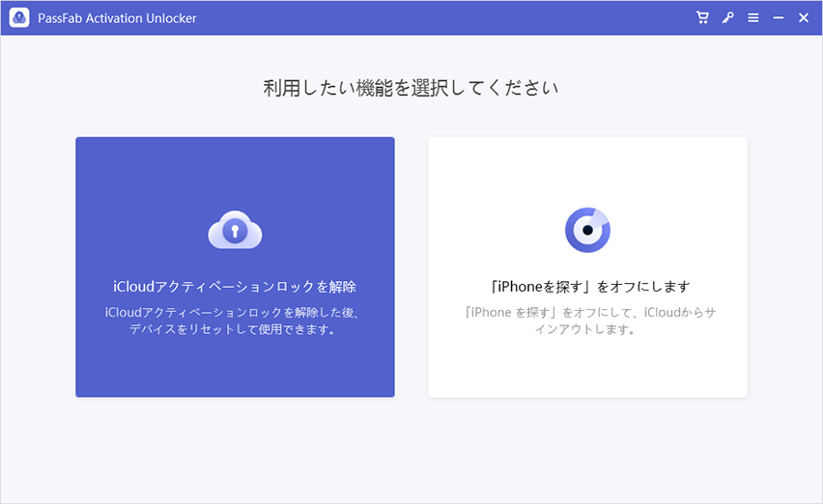Click the key registration icon
The width and height of the screenshot is (823, 504).
[727, 17]
